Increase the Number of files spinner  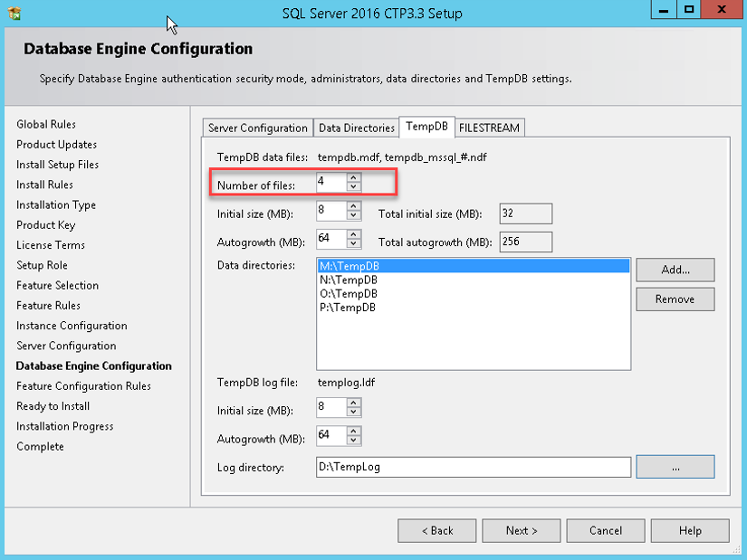pyautogui.click(x=353, y=177)
